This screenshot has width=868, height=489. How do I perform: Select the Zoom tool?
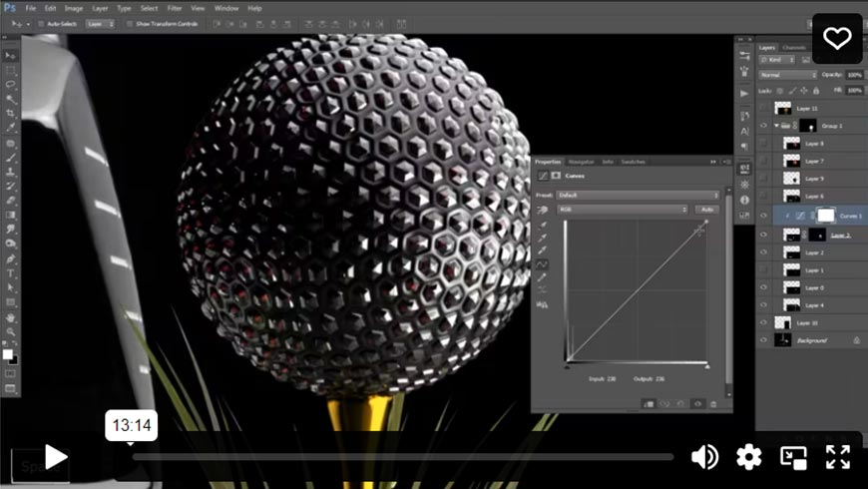click(x=11, y=331)
